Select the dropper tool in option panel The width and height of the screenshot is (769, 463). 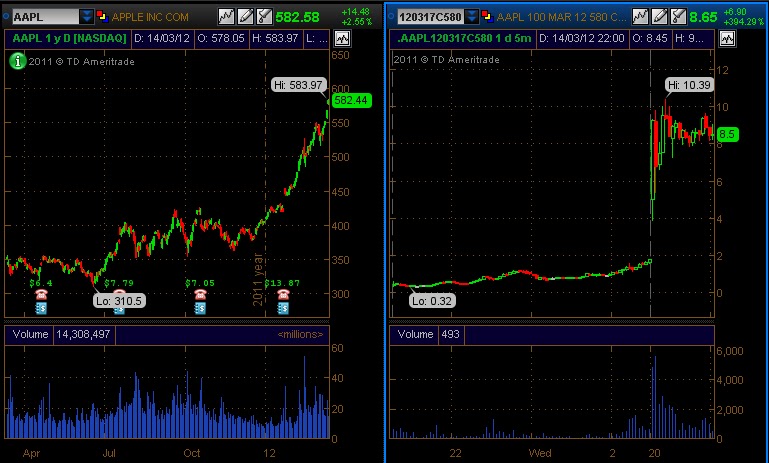point(678,17)
